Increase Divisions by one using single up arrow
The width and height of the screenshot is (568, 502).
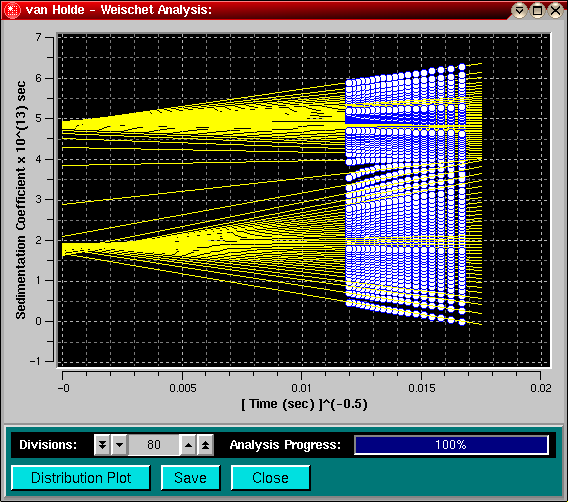point(188,445)
